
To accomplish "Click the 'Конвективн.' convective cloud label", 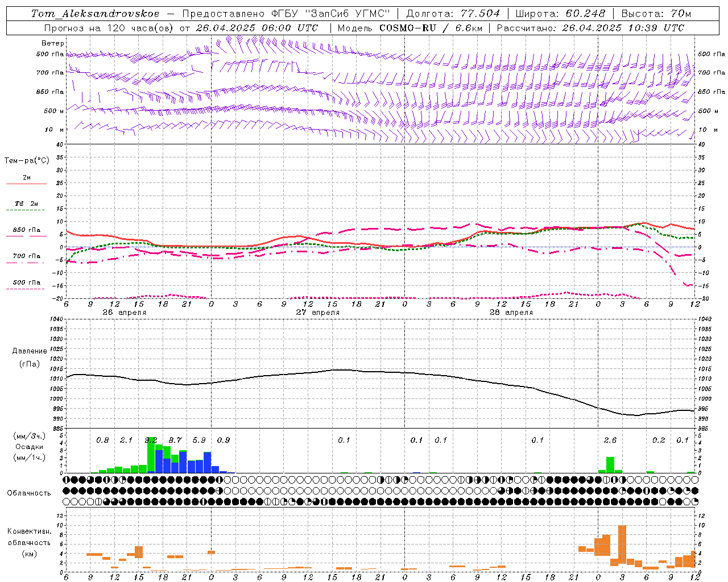I will 30,531.
